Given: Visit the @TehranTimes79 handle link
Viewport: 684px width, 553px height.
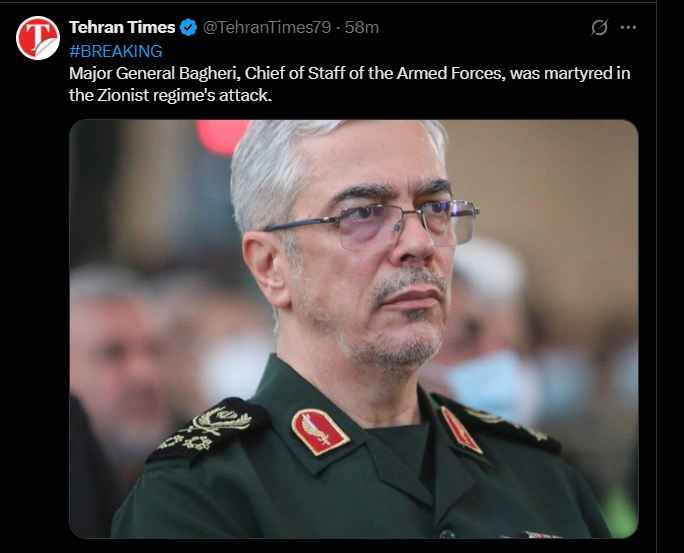Looking at the screenshot, I should click(267, 27).
